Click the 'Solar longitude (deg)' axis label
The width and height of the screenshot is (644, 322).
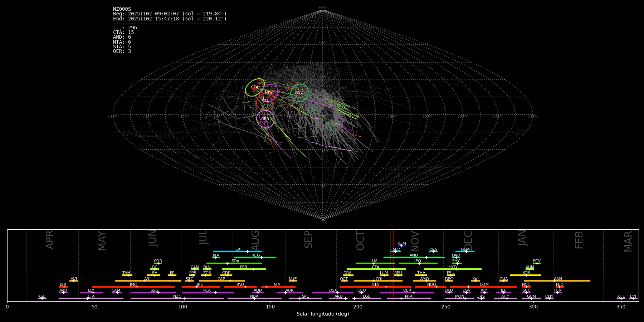click(323, 314)
